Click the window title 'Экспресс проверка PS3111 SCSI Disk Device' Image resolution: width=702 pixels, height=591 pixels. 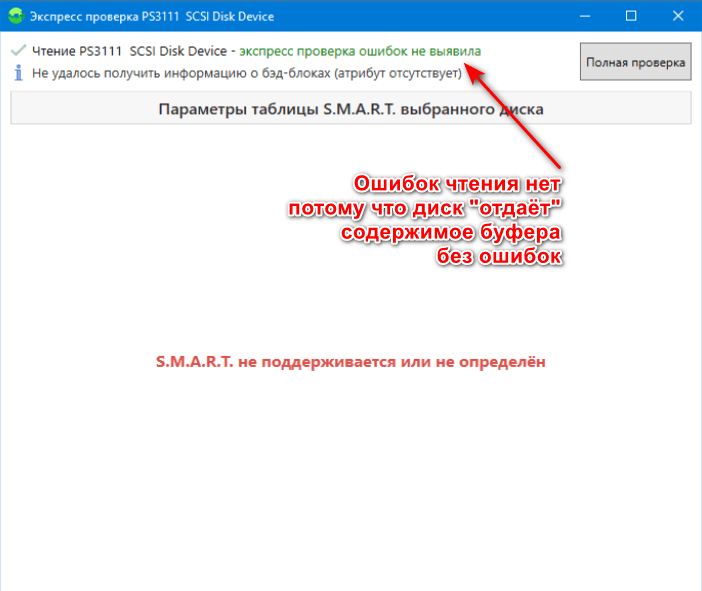152,17
